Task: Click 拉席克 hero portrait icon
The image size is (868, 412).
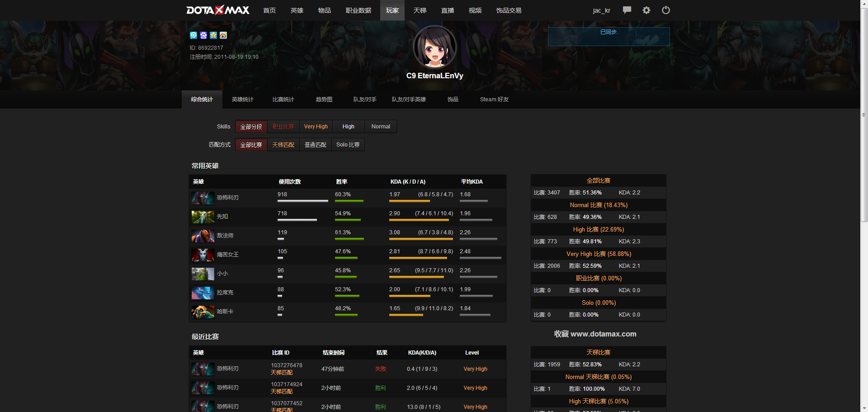Action: click(x=203, y=293)
